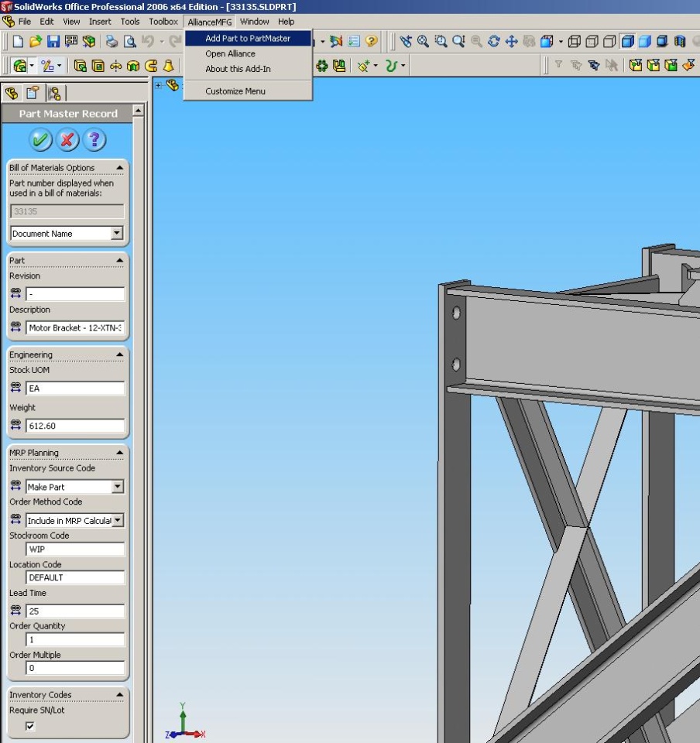700x743 pixels.
Task: Select the Previous View icon
Action: click(x=406, y=41)
